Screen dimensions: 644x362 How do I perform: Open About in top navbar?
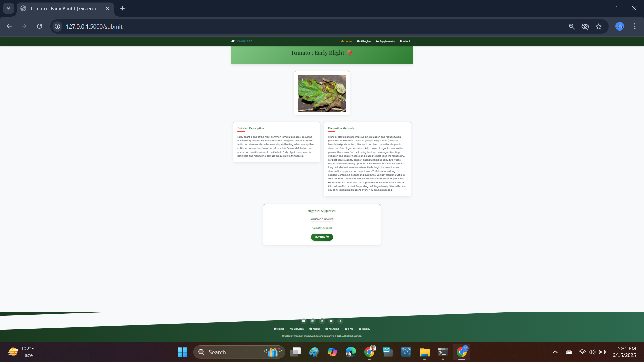pos(405,41)
